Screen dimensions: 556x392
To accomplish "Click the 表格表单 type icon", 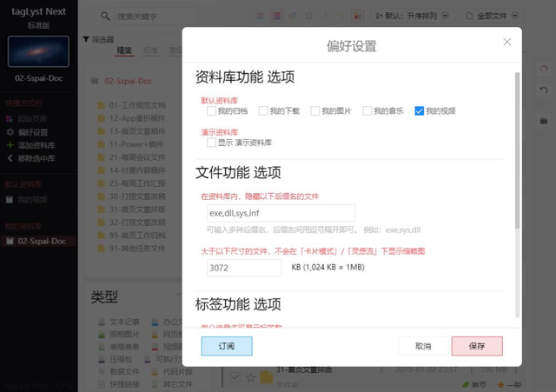I will pos(102,347).
